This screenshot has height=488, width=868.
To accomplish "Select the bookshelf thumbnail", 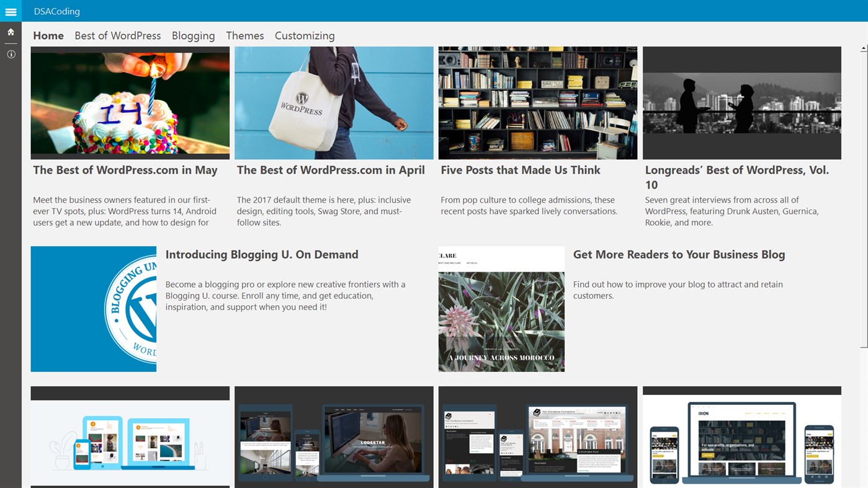I will (538, 103).
